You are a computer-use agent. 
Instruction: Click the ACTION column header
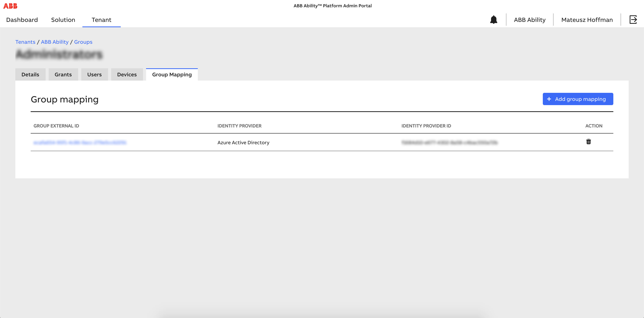coord(594,126)
